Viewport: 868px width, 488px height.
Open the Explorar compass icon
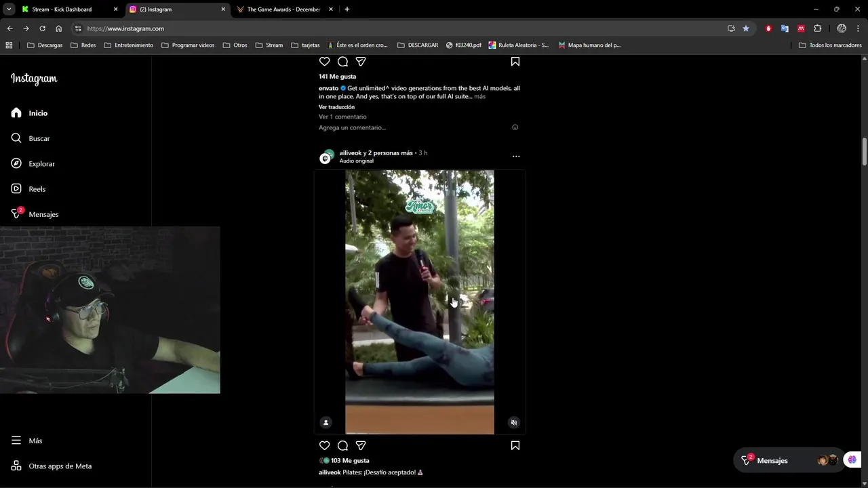click(x=16, y=163)
